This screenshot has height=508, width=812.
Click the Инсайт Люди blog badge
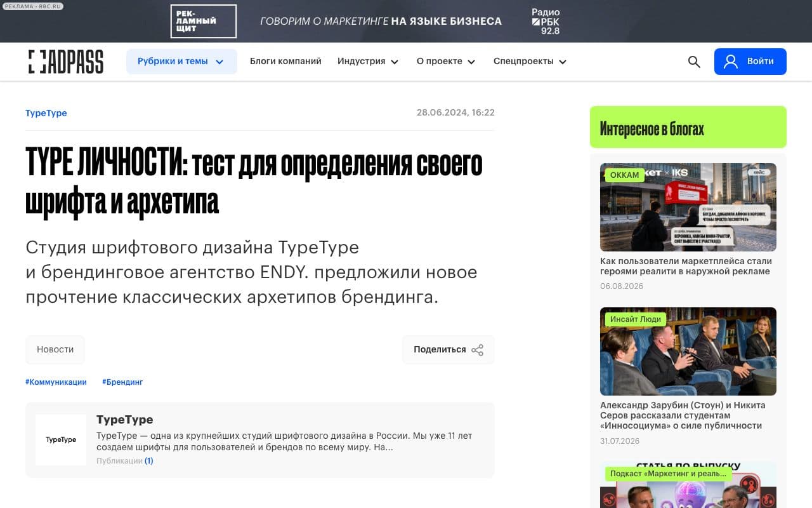pyautogui.click(x=636, y=319)
